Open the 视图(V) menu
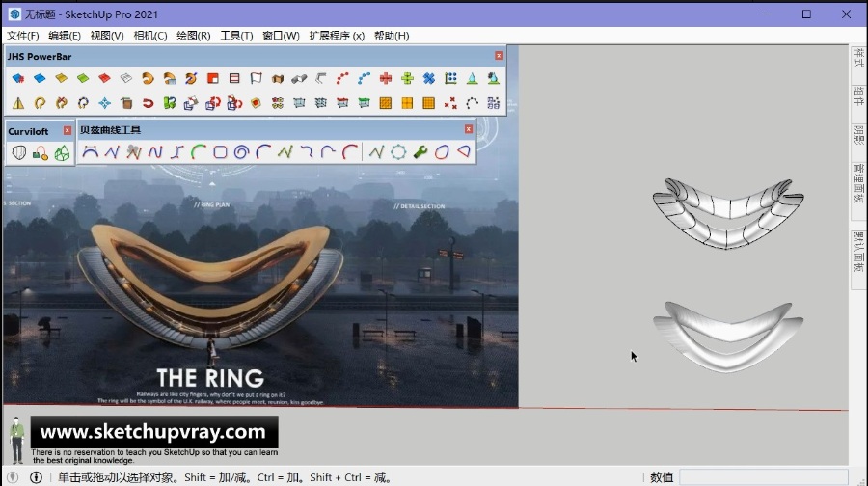This screenshot has width=868, height=486. pos(107,36)
